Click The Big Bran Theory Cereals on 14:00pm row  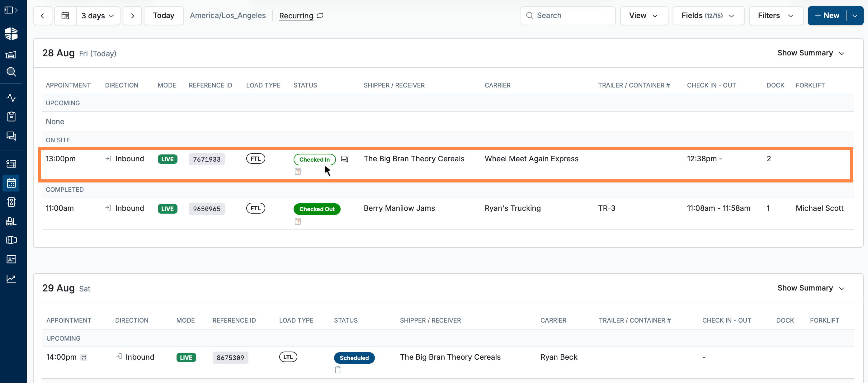pos(450,357)
